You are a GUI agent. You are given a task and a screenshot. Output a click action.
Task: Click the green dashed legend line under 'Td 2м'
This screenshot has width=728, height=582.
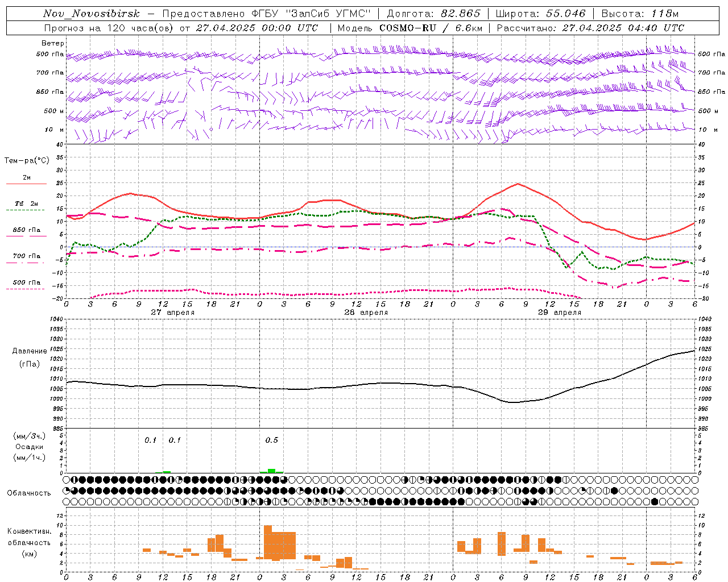point(26,210)
